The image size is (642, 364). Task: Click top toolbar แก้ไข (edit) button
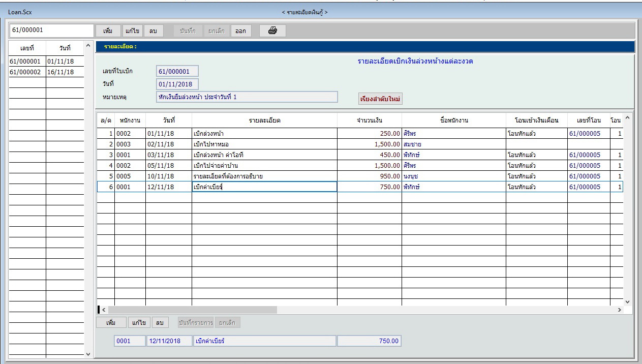(132, 31)
